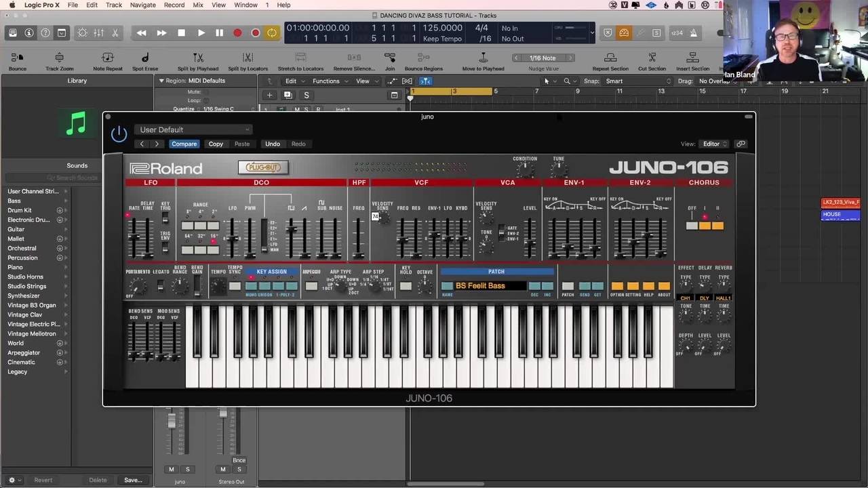Toggle the plugin link chain icon

pyautogui.click(x=741, y=144)
